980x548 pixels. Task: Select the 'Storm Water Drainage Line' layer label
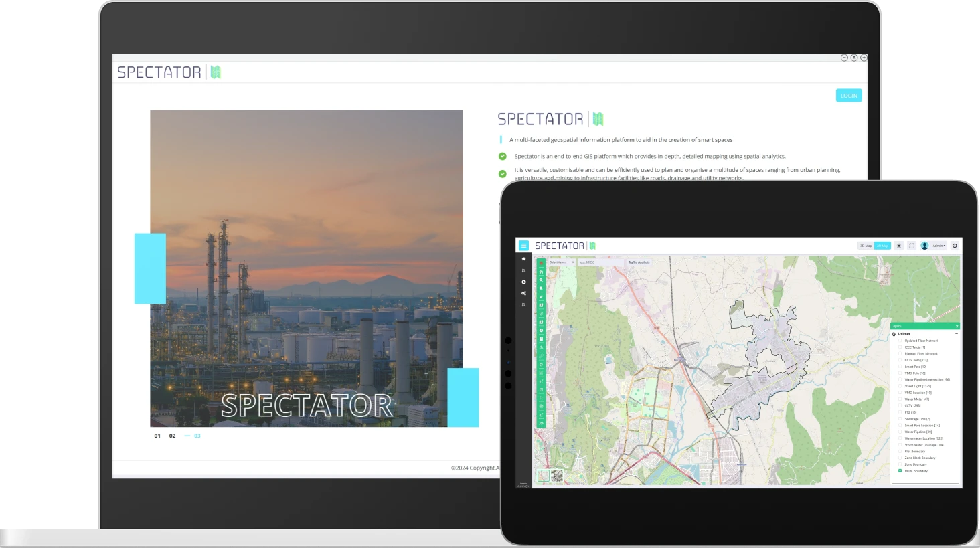(x=924, y=445)
